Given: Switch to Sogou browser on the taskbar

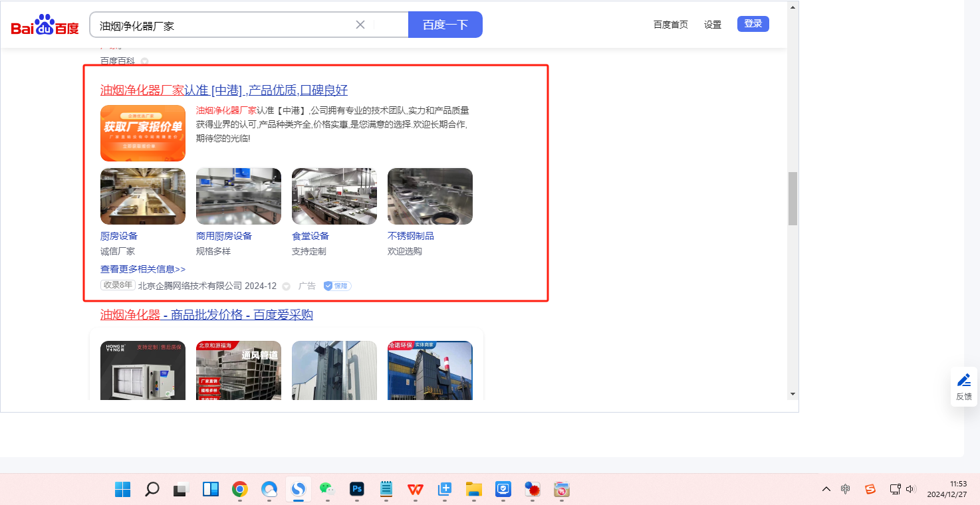Looking at the screenshot, I should (299, 490).
